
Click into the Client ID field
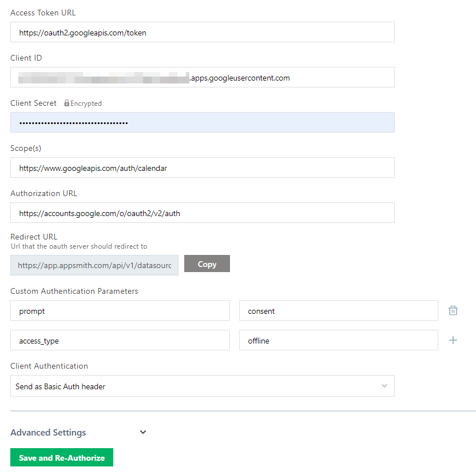pos(202,78)
